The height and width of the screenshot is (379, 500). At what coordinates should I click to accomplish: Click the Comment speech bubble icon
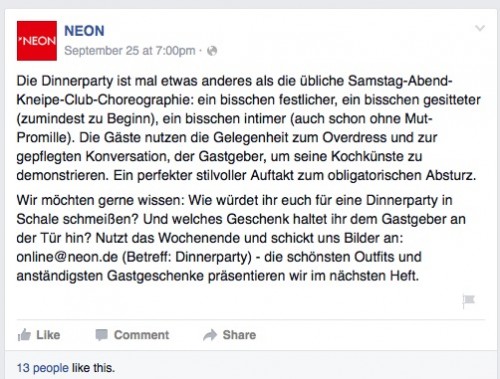coord(102,335)
